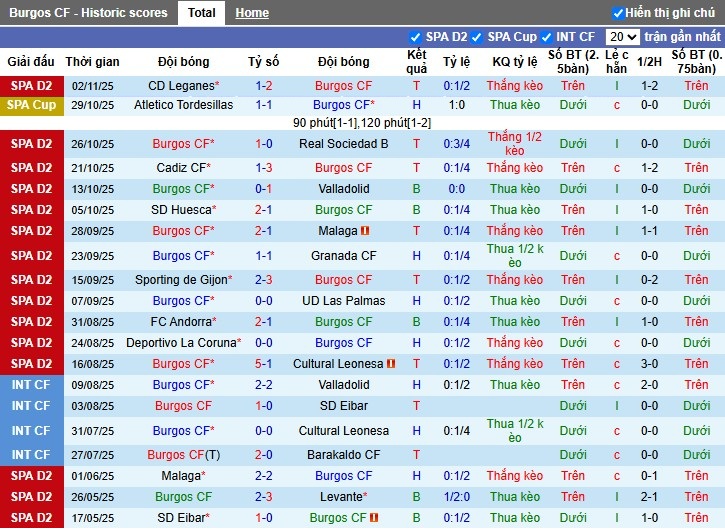Toggle the Hiển thị ghi chú checkbox
Screen dimensions: 725x531
coord(618,13)
